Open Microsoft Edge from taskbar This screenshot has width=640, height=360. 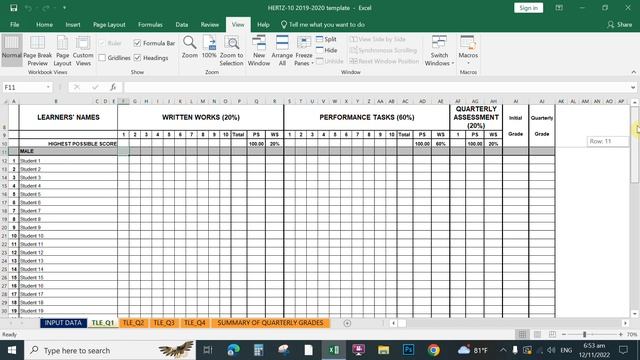point(233,350)
